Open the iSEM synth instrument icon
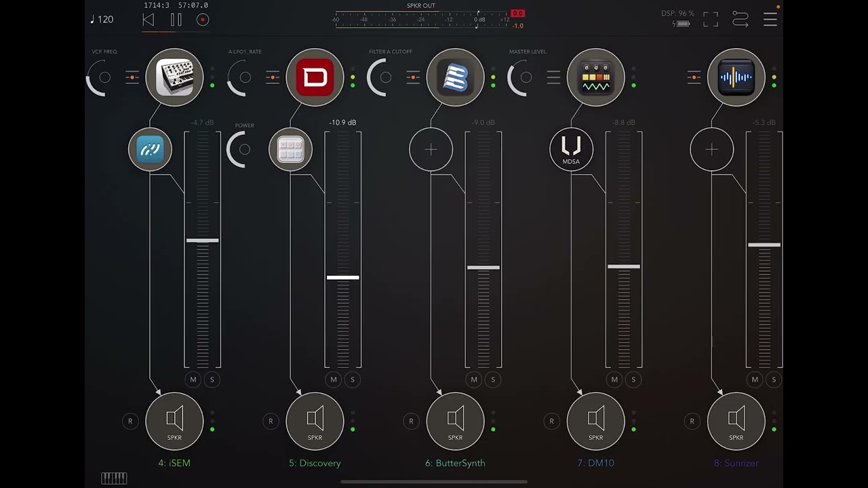 tap(174, 77)
